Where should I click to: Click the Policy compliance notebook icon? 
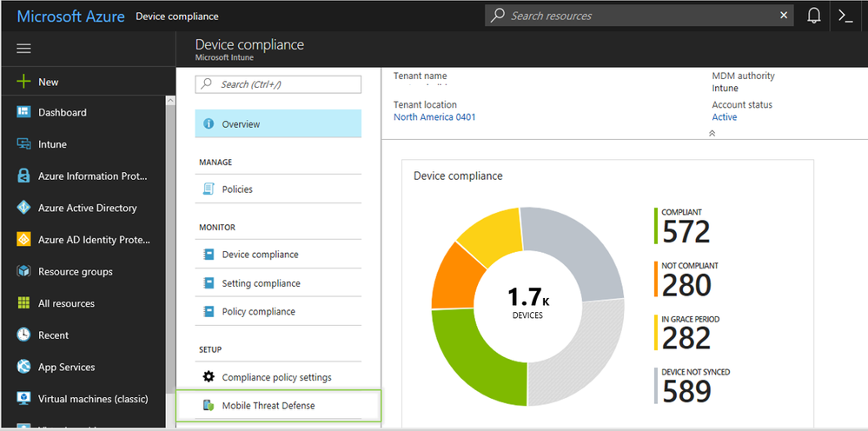pos(209,311)
